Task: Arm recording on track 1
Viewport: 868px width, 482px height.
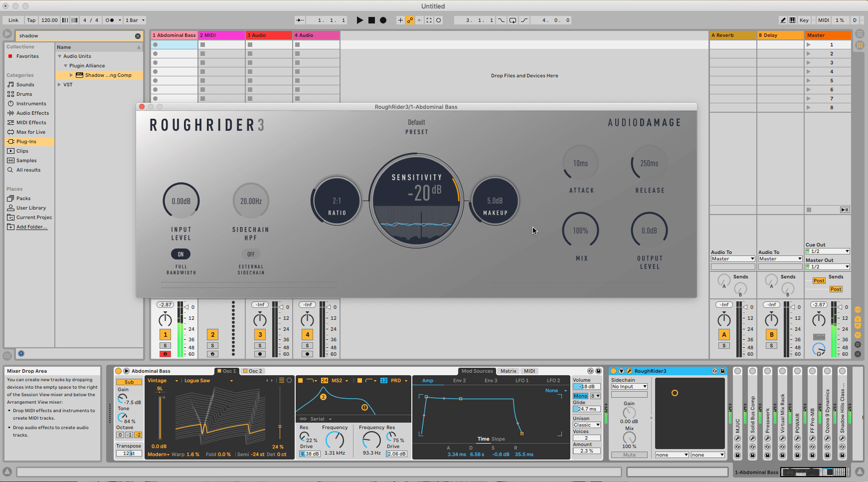Action: [x=165, y=354]
